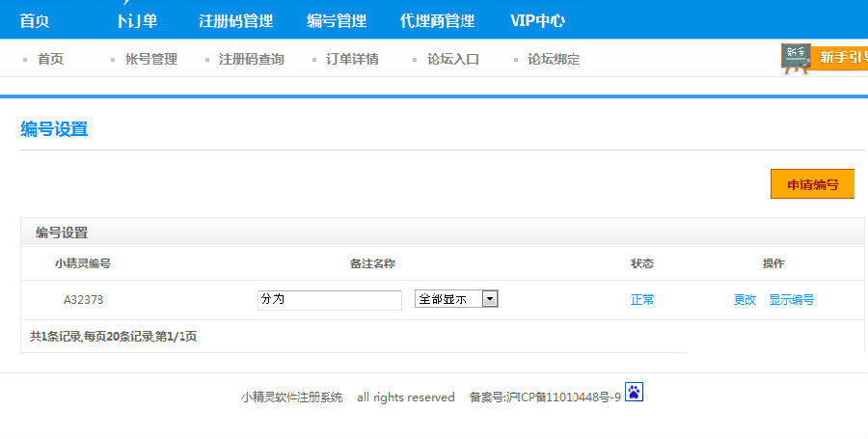
Task: Open the 下订单 menu
Action: 137,21
